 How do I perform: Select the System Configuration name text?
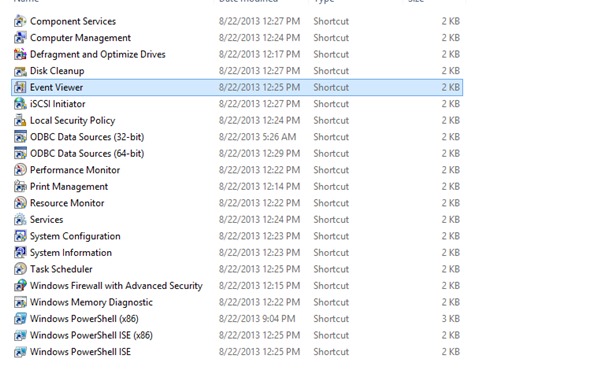[x=75, y=236]
